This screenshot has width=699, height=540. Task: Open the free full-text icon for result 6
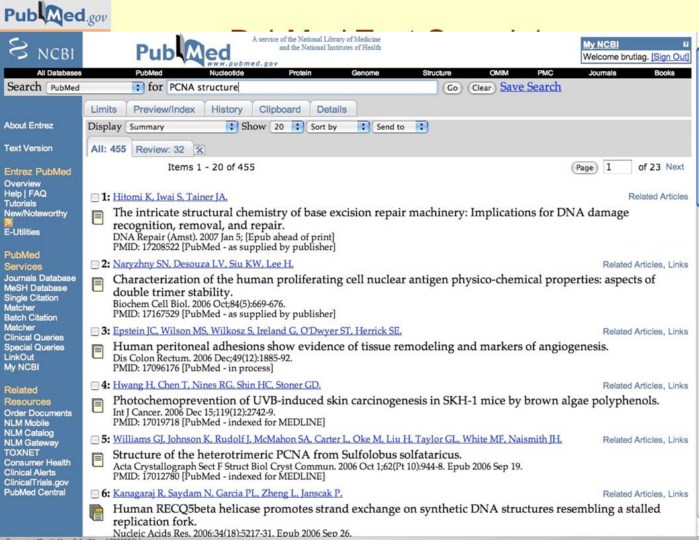(97, 513)
